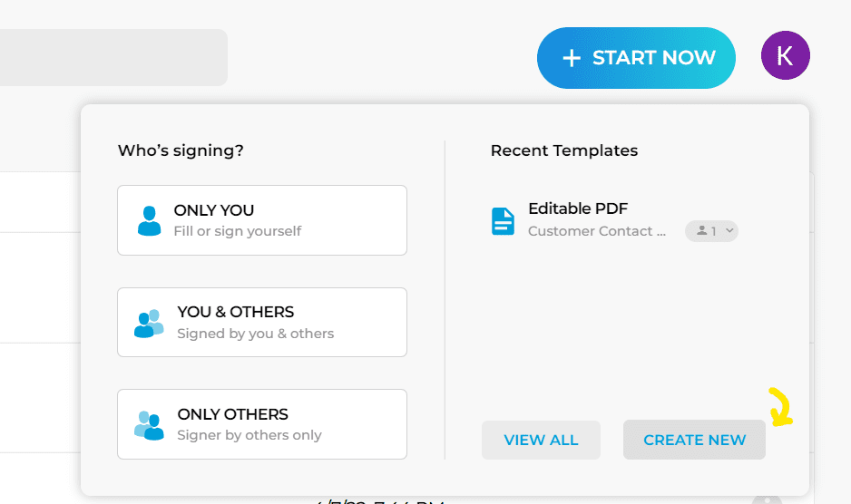Click the START NOW button

pos(636,58)
